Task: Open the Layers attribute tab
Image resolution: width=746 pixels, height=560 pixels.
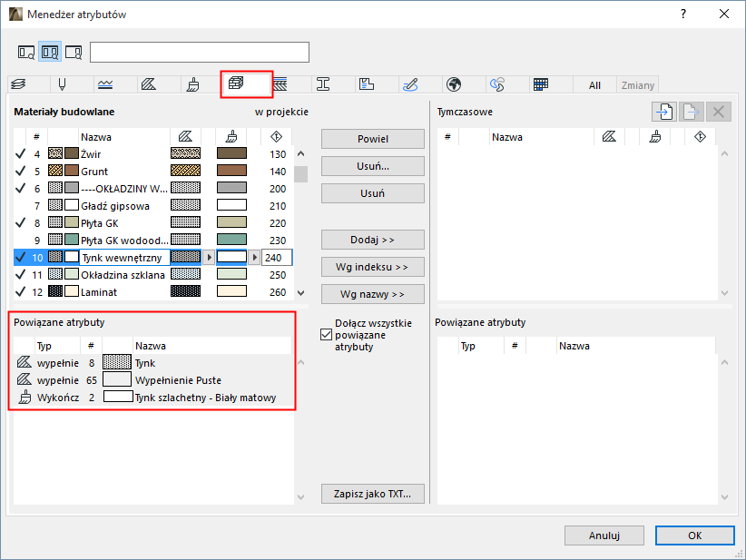Action: pyautogui.click(x=18, y=84)
